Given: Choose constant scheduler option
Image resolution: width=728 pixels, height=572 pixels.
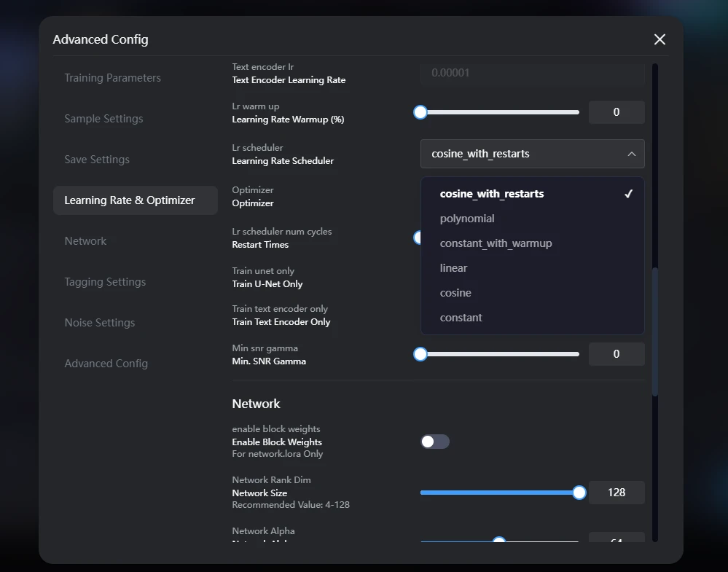Looking at the screenshot, I should pos(461,318).
